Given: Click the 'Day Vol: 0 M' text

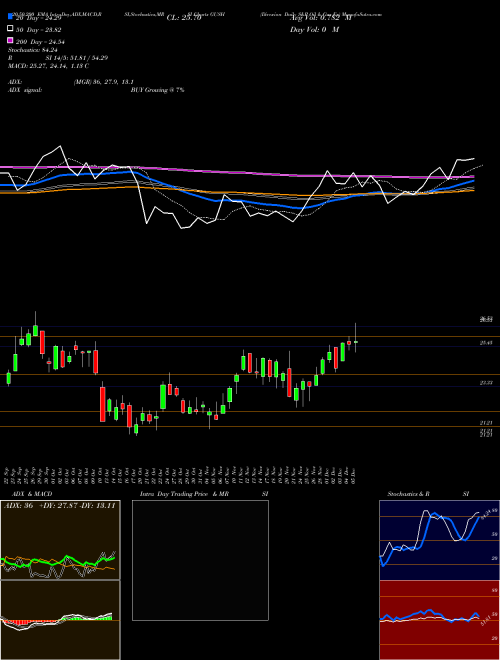Looking at the screenshot, I should pyautogui.click(x=314, y=29).
